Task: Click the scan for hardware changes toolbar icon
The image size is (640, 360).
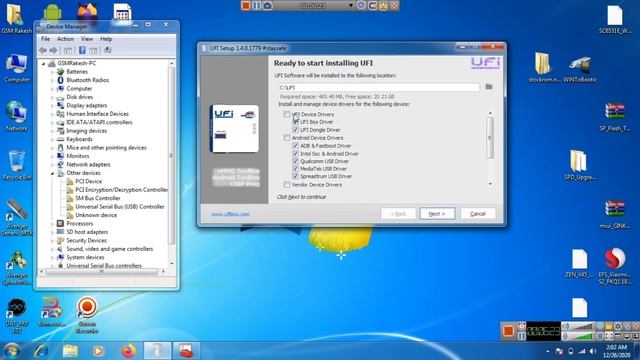Action: (108, 50)
